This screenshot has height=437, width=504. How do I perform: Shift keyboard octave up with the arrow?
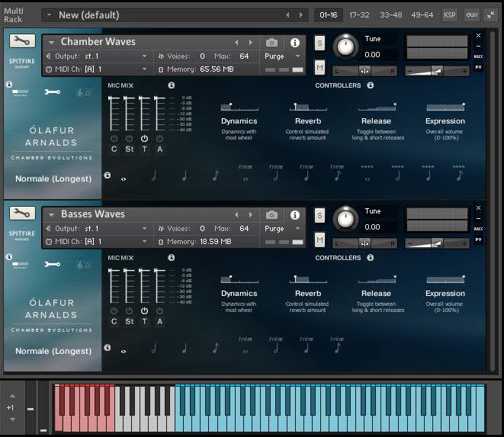(12, 396)
